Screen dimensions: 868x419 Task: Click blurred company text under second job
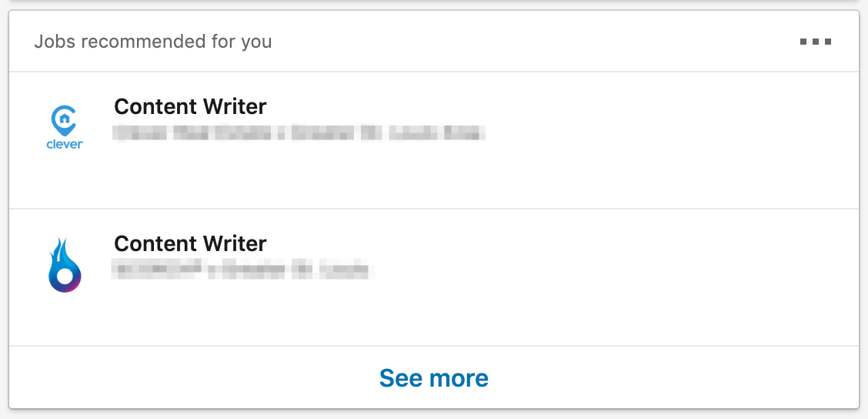[x=240, y=270]
